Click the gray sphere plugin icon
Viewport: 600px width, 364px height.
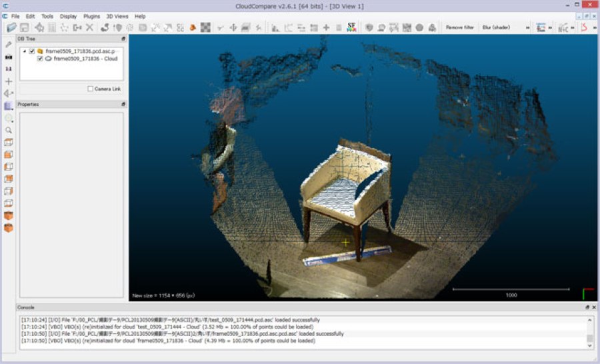419,27
